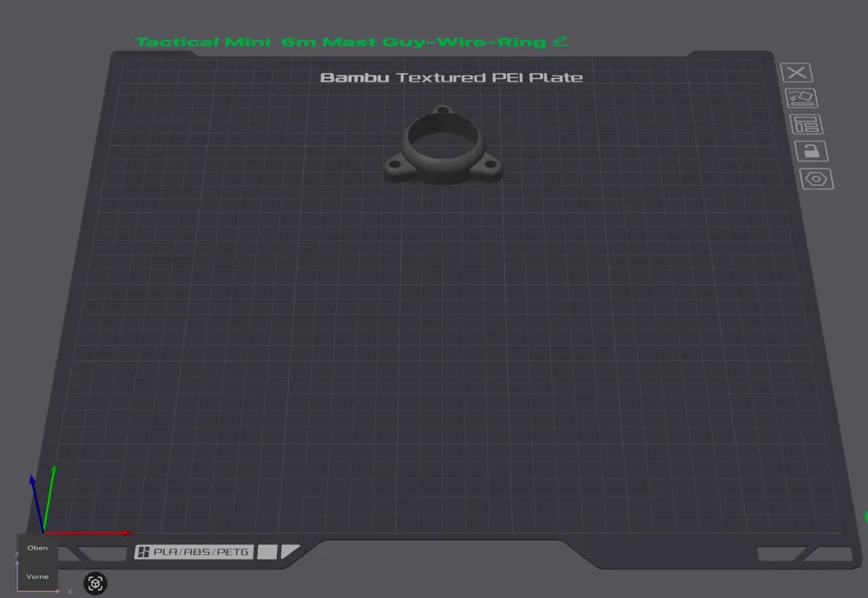This screenshot has height=598, width=868.
Task: Open plate settings via the hexagon icon
Action: [816, 179]
